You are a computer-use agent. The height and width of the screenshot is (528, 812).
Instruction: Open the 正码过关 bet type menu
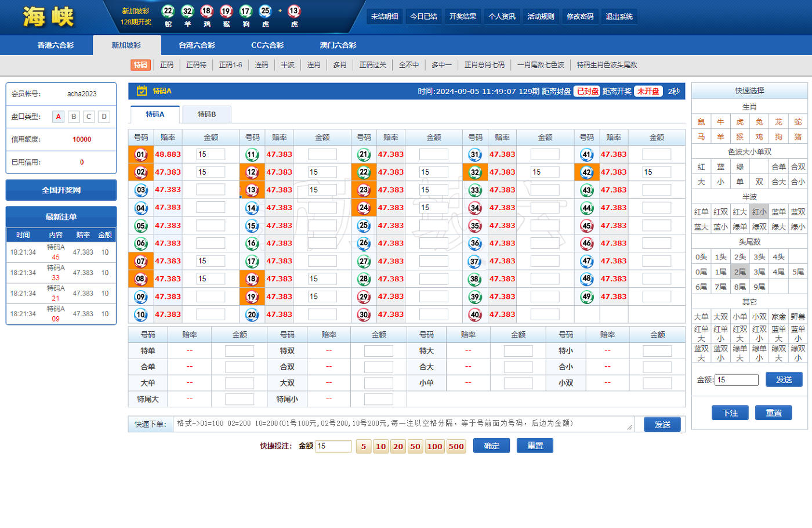[x=372, y=65]
